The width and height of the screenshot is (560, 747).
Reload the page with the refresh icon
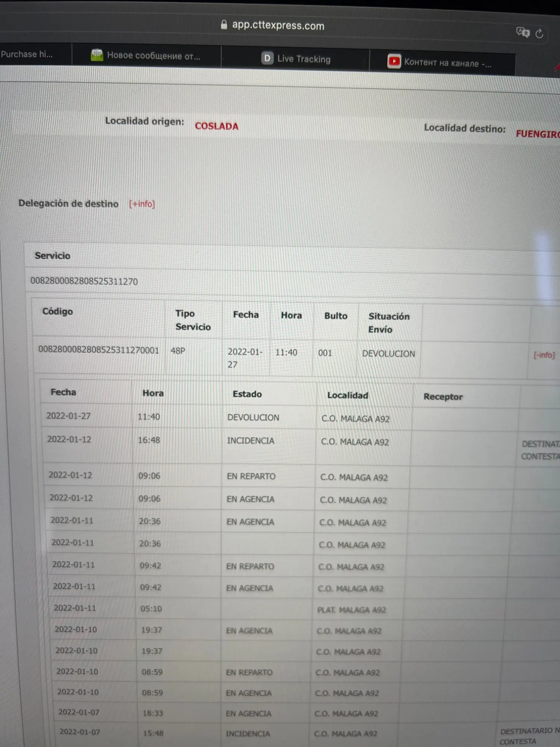539,34
